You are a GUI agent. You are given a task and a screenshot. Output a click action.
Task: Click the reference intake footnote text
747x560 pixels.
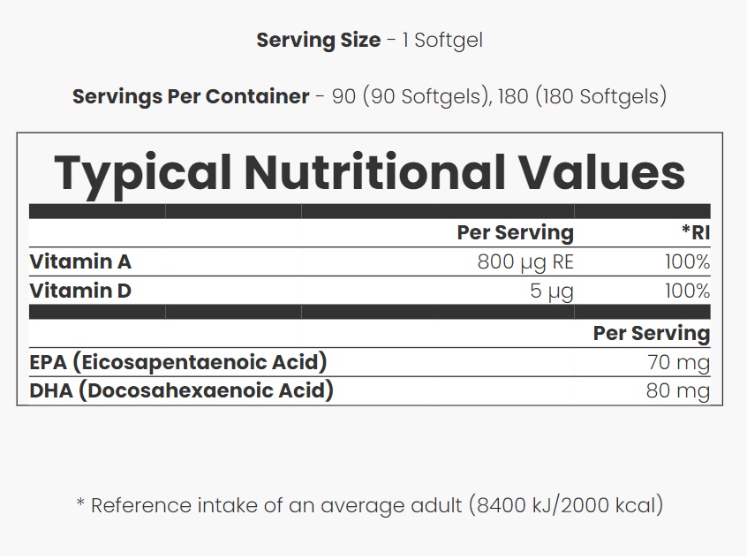(369, 505)
